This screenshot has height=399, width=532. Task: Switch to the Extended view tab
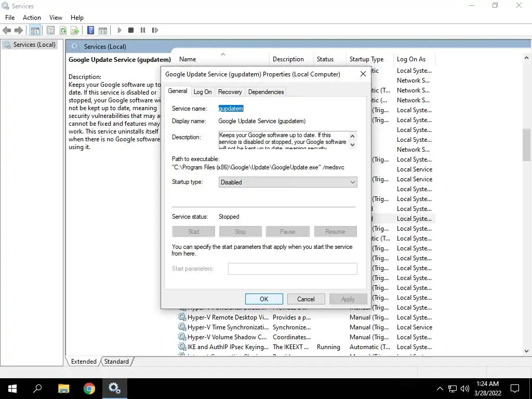click(84, 362)
